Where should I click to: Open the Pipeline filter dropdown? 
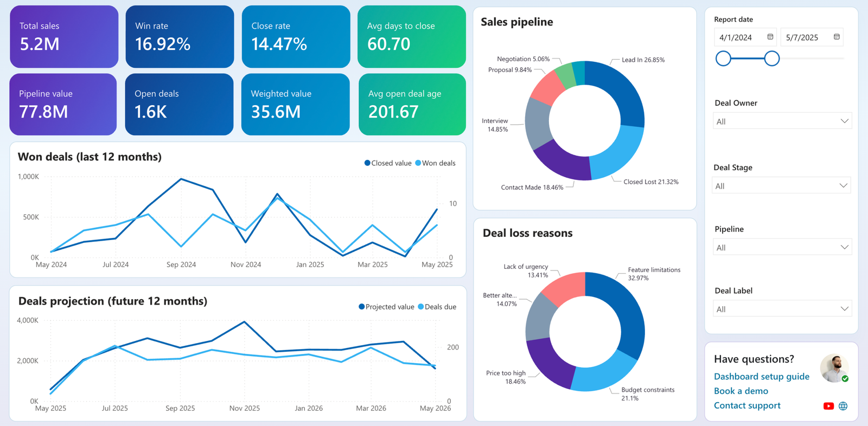(782, 247)
